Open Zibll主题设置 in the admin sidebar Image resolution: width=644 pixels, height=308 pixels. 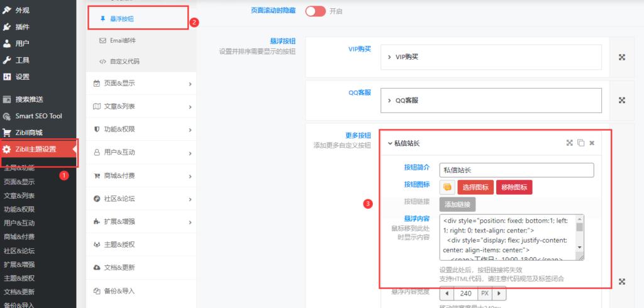(x=38, y=149)
